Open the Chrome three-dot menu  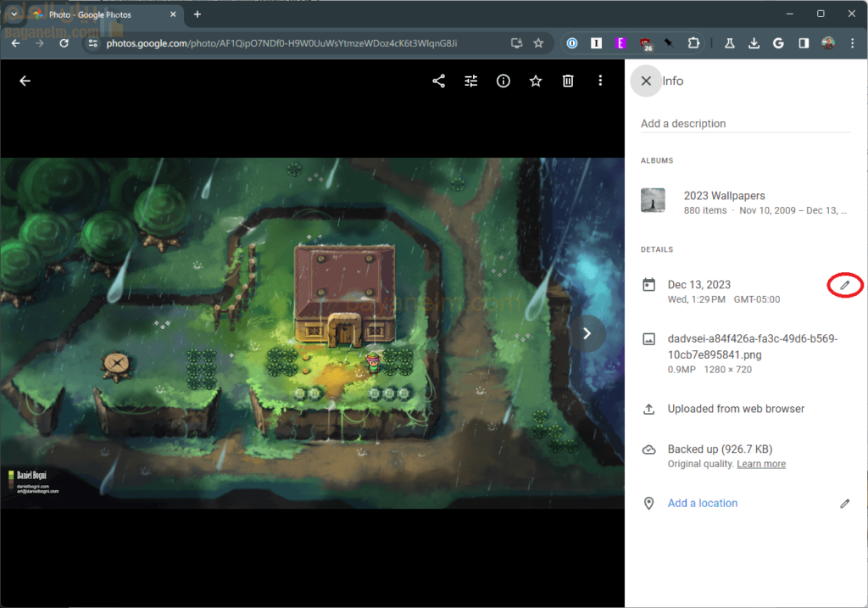[x=851, y=43]
